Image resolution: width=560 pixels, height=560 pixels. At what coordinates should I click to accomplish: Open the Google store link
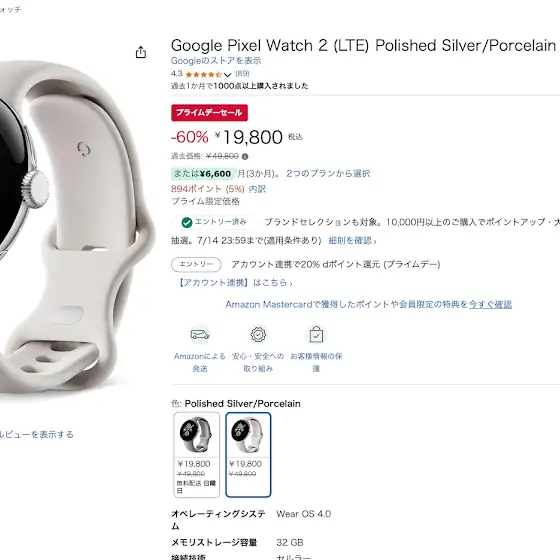216,61
